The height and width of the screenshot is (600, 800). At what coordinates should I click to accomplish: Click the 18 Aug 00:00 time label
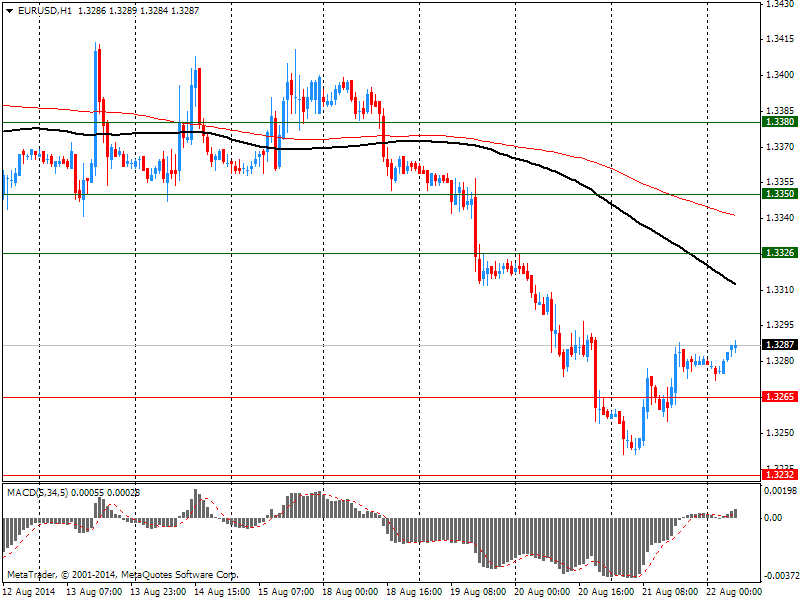[351, 592]
